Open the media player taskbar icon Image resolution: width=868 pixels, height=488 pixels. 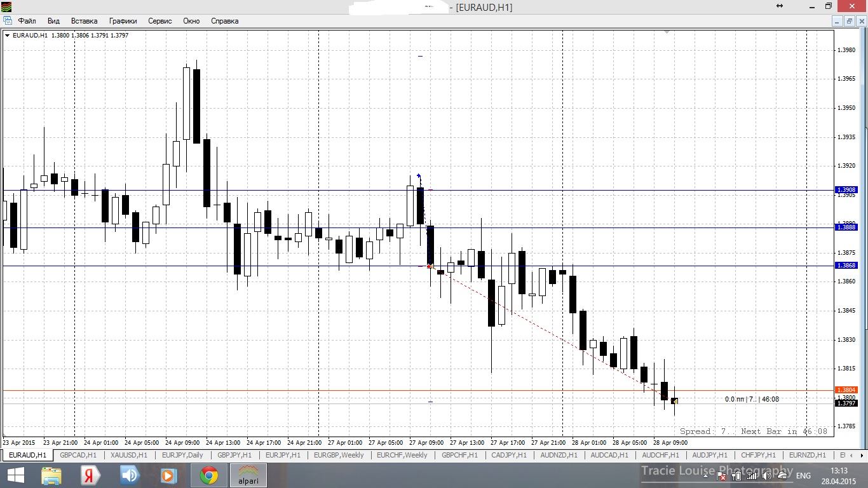point(168,475)
